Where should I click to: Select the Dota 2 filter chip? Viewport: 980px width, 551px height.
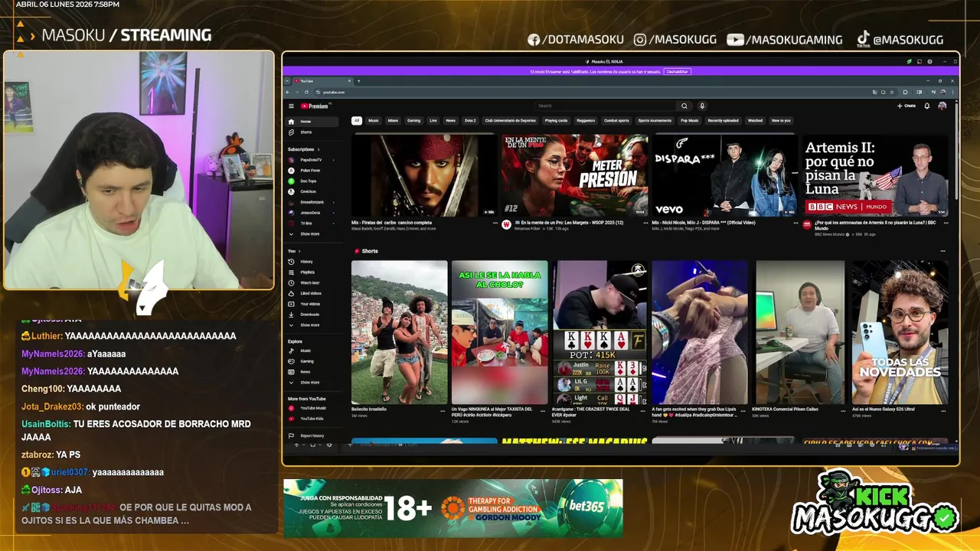(470, 120)
